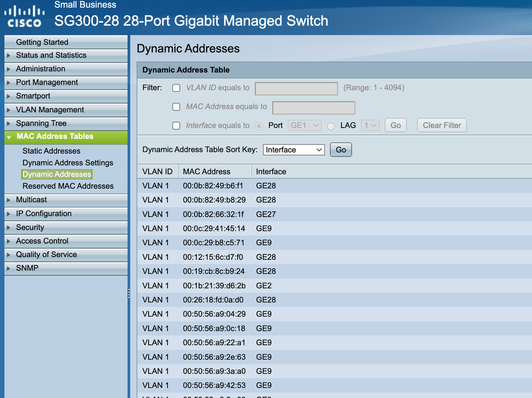Click the filter Go button
Screen dimensions: 532x398
point(396,125)
